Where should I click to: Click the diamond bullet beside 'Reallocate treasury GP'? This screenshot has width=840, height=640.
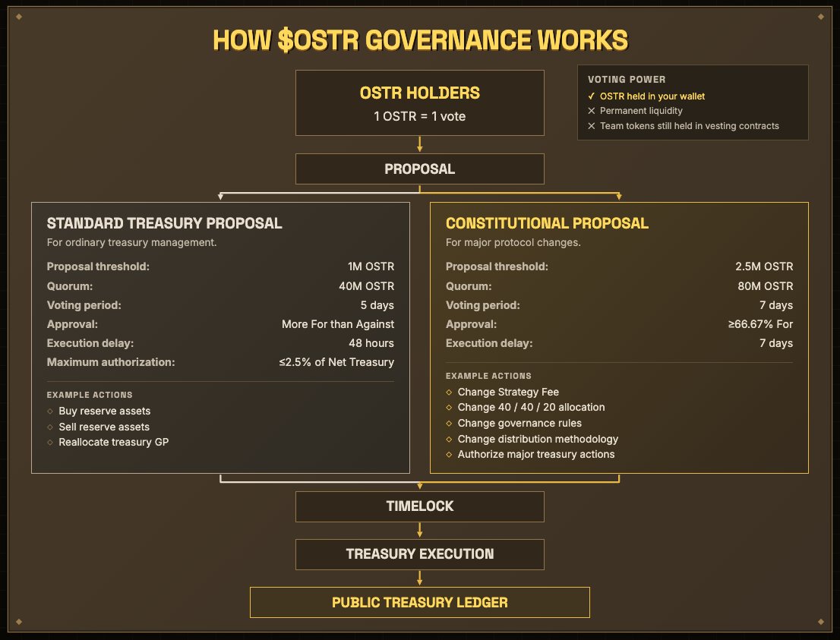(50, 443)
